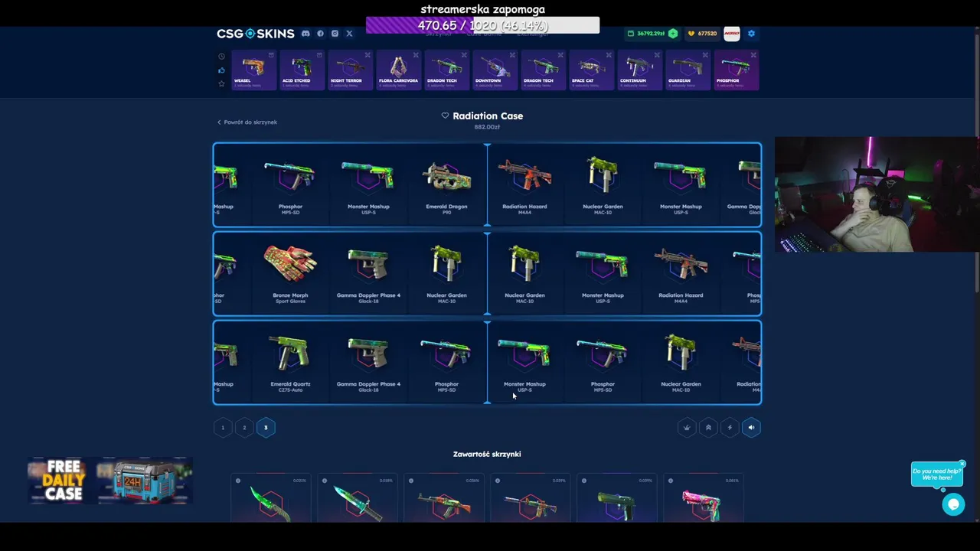Show starred drops via star icon
The image size is (980, 551).
[x=221, y=84]
